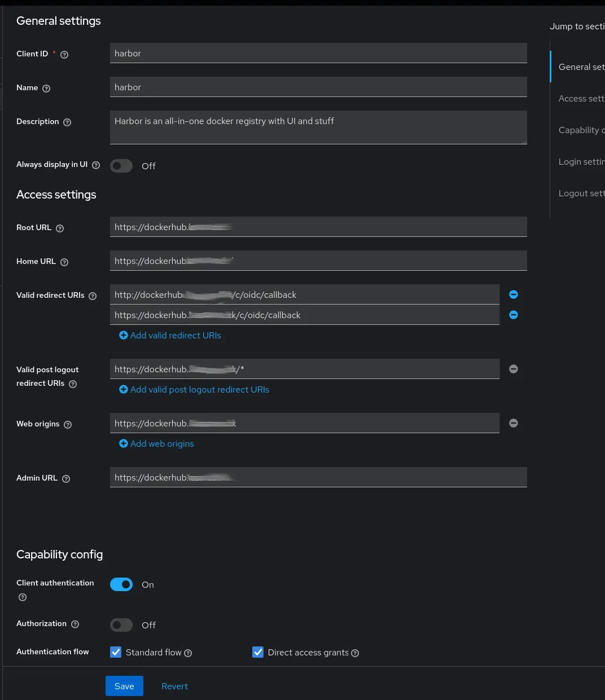The width and height of the screenshot is (605, 700).
Task: Edit the Description text area
Action: tap(318, 127)
